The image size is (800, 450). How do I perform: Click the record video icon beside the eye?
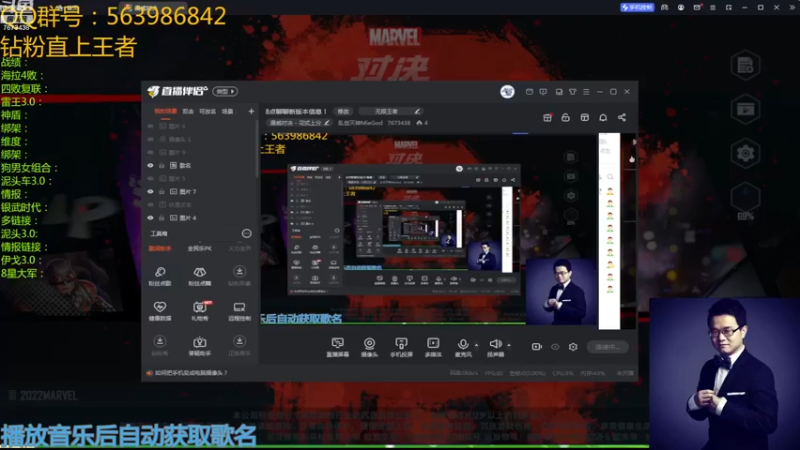(x=536, y=346)
